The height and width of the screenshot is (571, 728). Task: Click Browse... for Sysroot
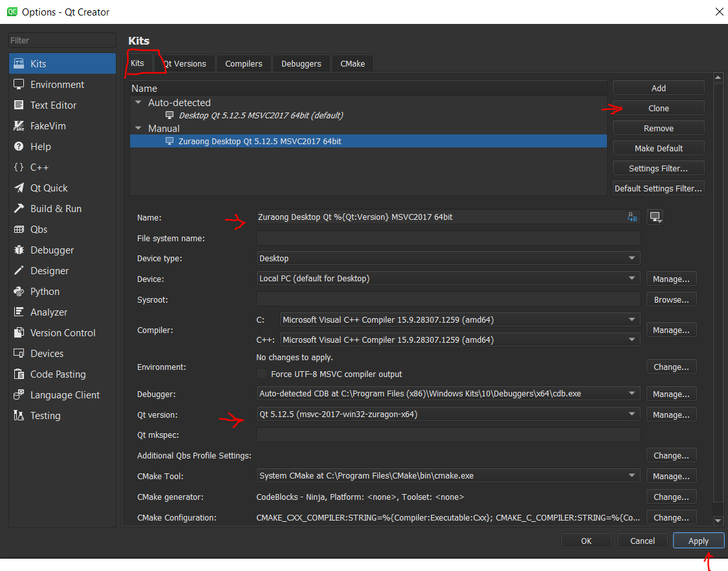pos(671,299)
